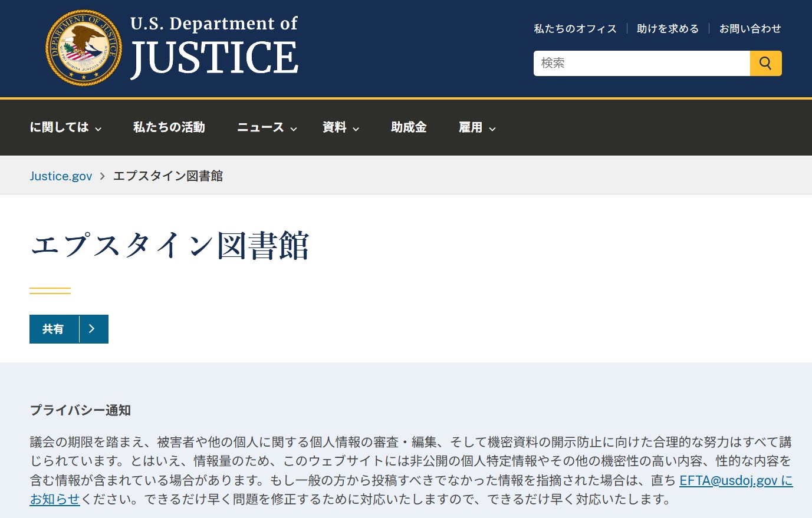Open the ニュース dropdown menu

point(267,127)
